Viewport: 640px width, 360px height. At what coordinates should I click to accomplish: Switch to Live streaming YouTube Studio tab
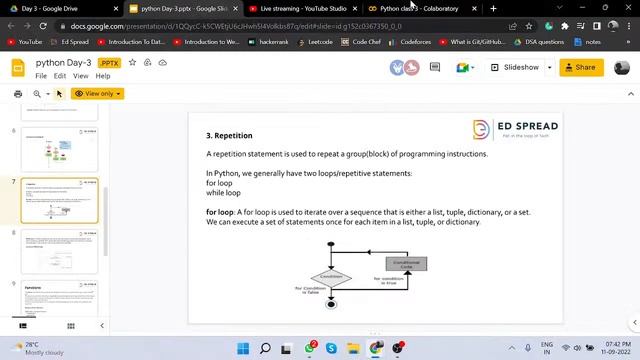tap(303, 8)
